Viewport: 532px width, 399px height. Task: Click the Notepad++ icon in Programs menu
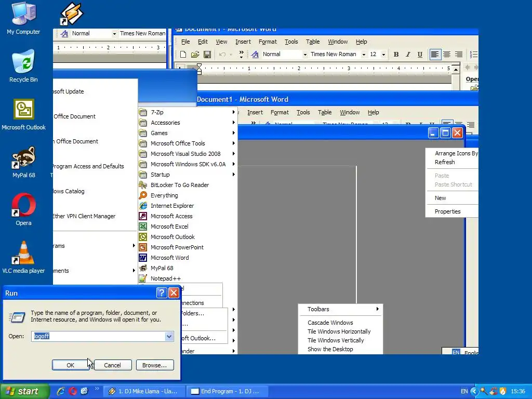point(143,278)
